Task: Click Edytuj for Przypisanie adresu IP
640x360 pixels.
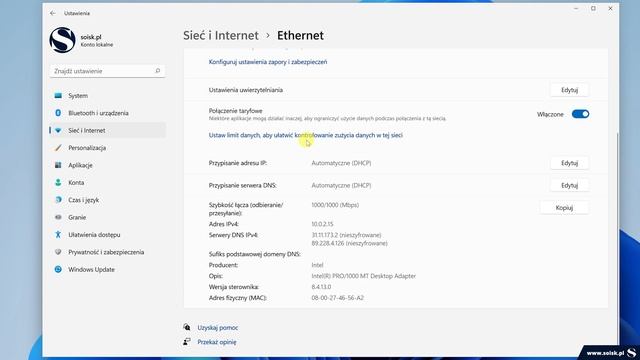Action: point(569,163)
